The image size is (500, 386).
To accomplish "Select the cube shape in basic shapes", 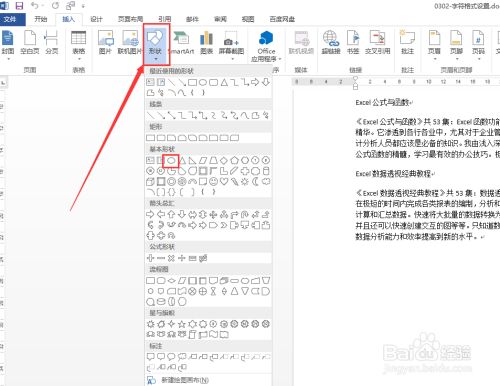I will pyautogui.click(x=150, y=182).
